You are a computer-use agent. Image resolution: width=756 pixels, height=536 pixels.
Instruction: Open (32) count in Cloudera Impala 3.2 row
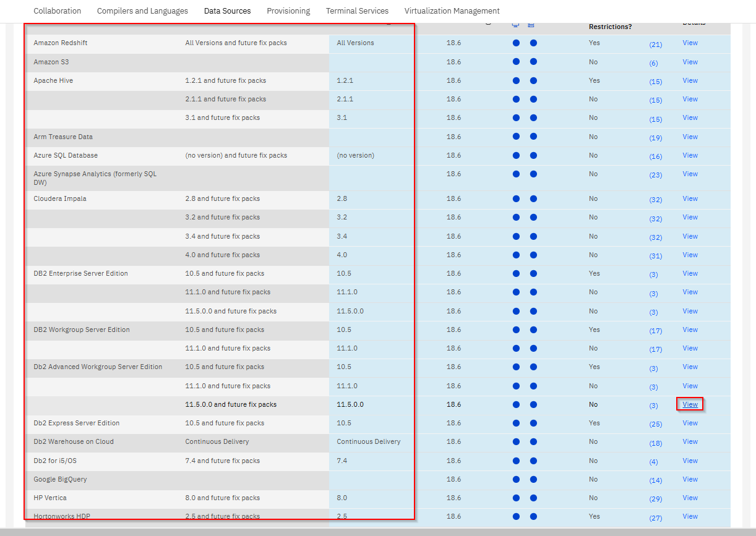click(656, 219)
